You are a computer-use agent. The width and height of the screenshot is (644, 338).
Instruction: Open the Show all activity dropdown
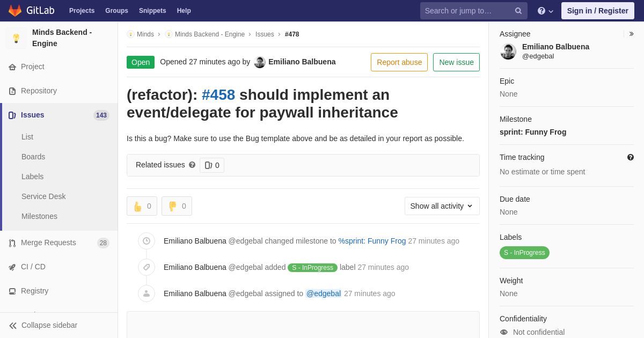coord(442,206)
